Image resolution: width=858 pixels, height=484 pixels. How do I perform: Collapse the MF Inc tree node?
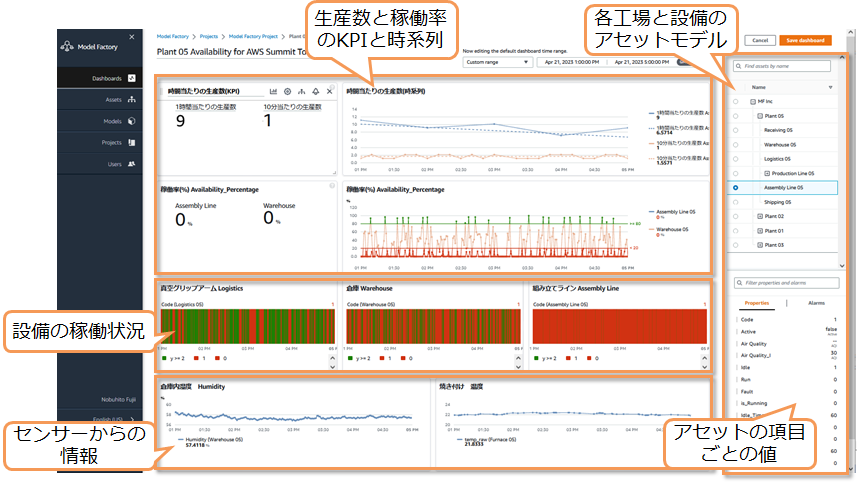(753, 102)
